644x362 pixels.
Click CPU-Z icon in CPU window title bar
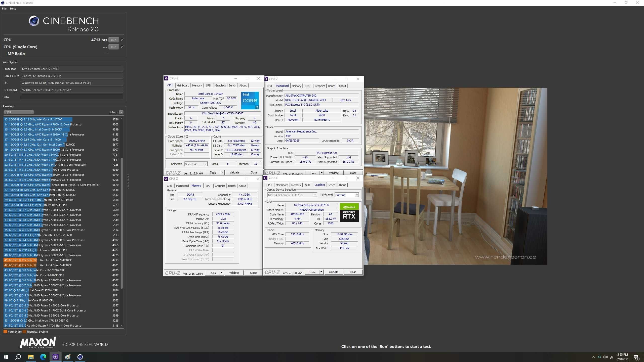(166, 78)
